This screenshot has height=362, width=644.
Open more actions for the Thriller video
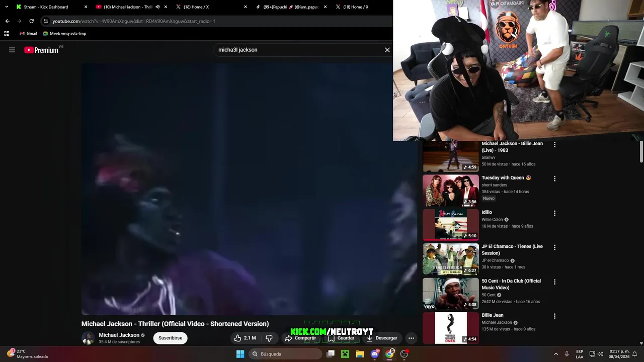(x=411, y=338)
